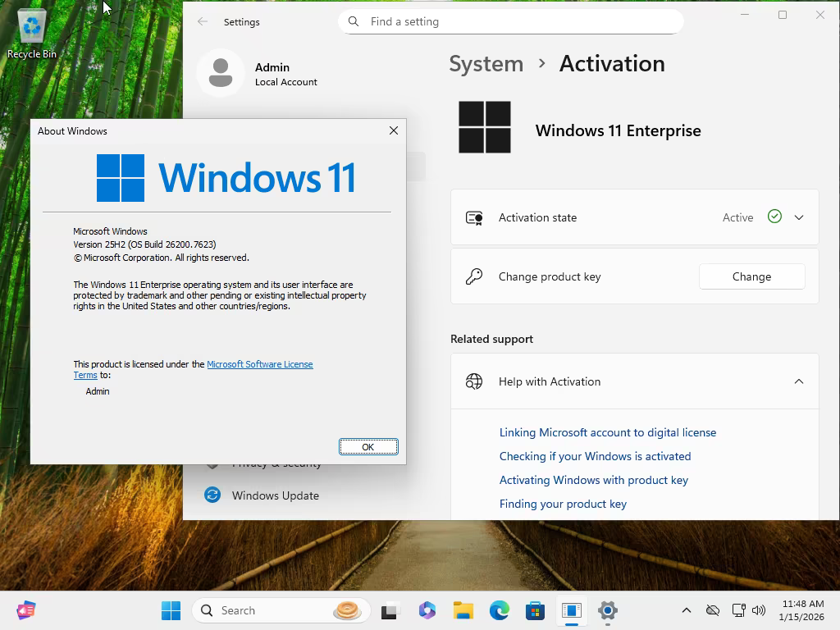Click the Activation state certificate icon

(x=474, y=217)
